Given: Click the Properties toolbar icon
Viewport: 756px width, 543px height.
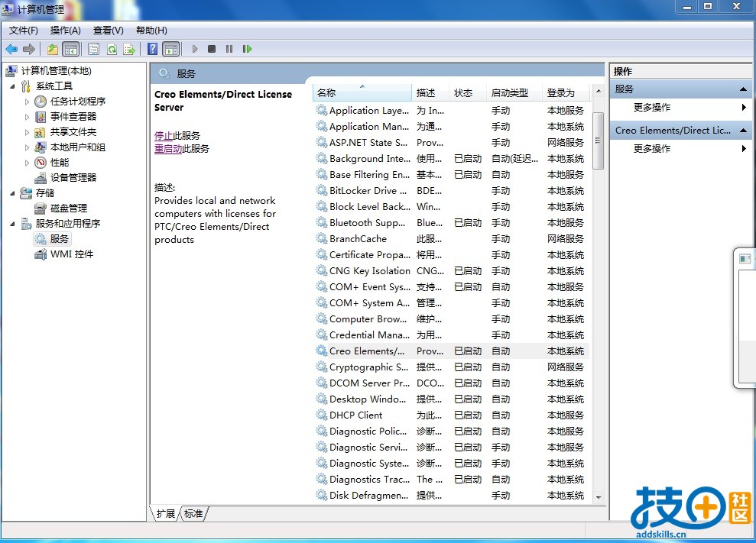Looking at the screenshot, I should pyautogui.click(x=93, y=49).
